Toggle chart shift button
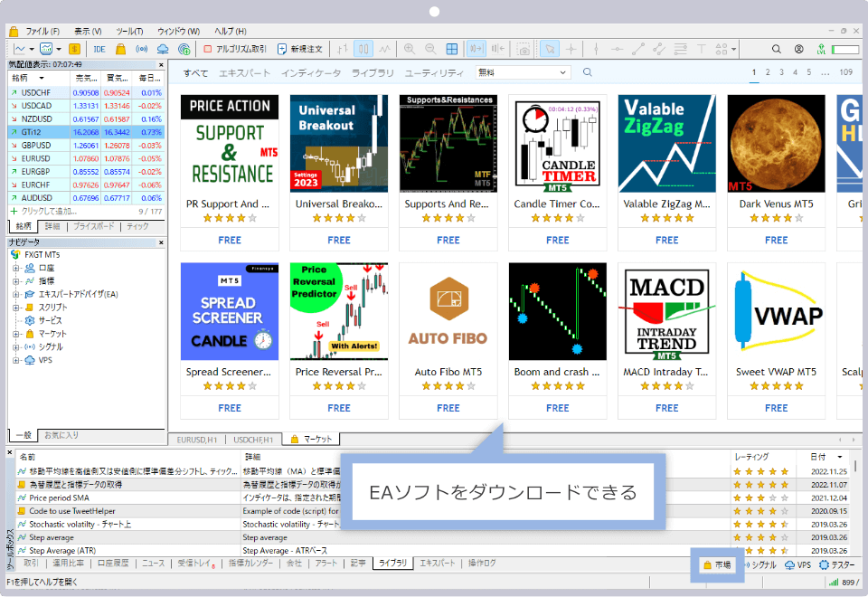 pos(497,49)
